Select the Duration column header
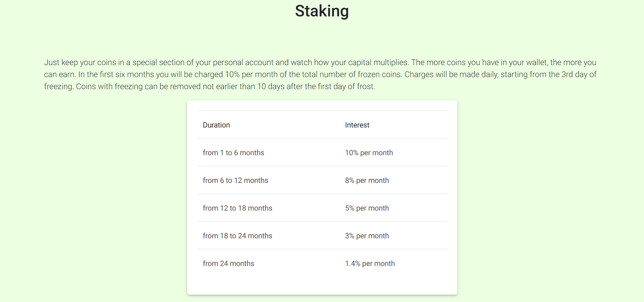 click(x=216, y=125)
